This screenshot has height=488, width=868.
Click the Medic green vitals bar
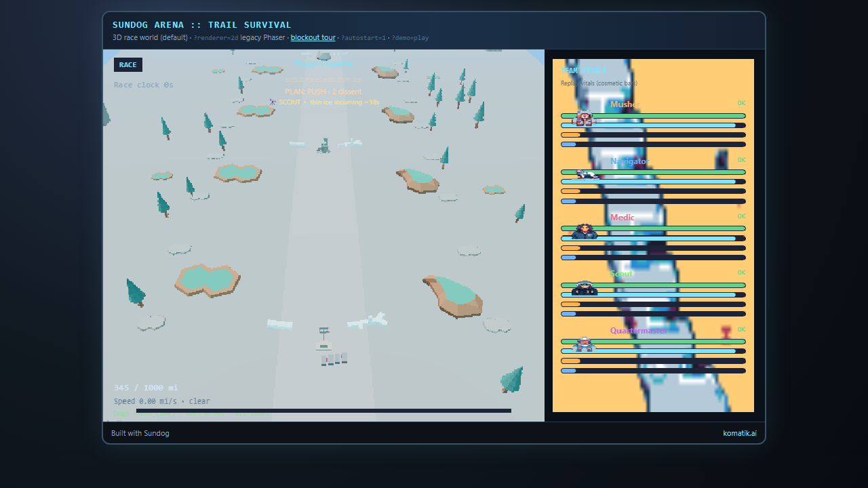coord(653,228)
